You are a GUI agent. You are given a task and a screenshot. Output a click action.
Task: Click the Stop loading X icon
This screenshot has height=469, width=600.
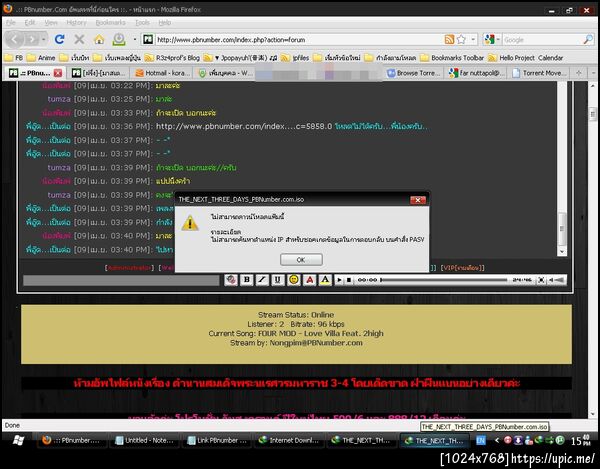click(x=79, y=39)
